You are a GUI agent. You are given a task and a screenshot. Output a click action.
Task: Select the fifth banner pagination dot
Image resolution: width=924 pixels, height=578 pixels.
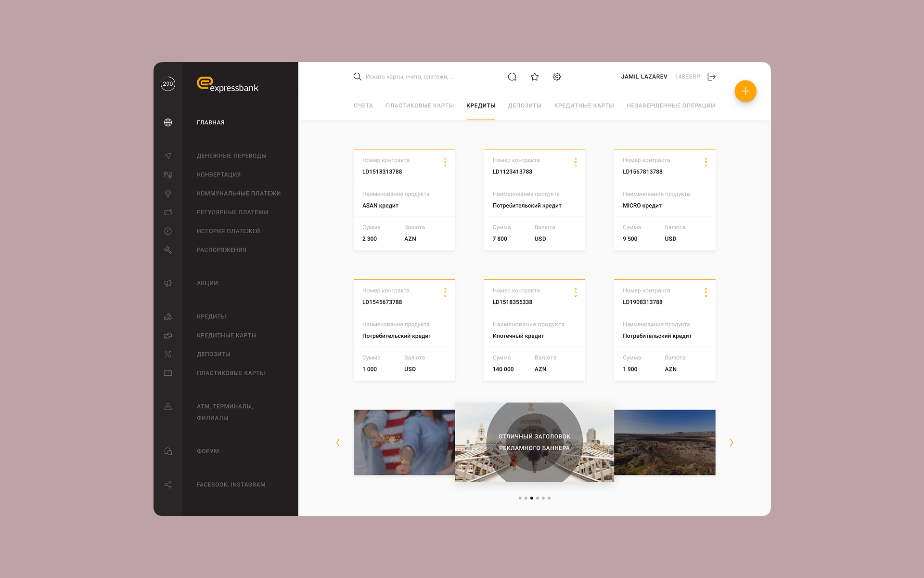543,498
